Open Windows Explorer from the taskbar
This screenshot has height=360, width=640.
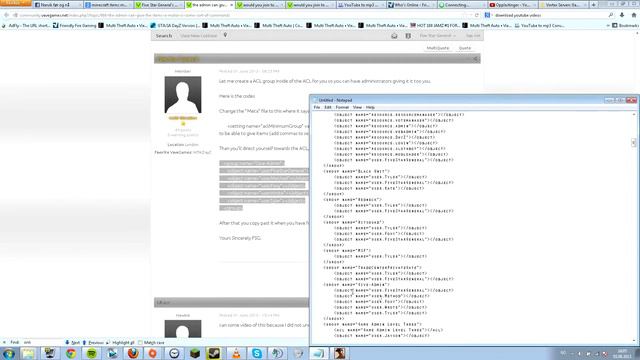point(29,353)
